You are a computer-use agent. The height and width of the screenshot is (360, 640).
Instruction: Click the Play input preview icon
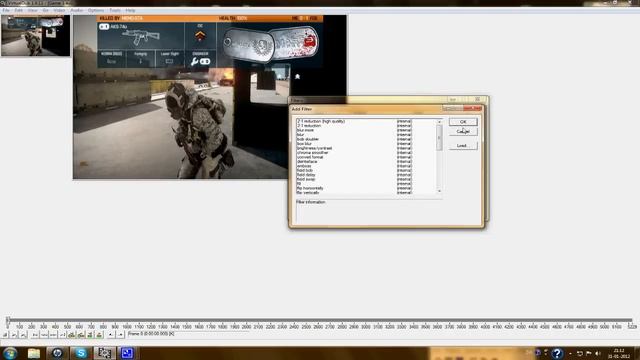(x=14, y=335)
